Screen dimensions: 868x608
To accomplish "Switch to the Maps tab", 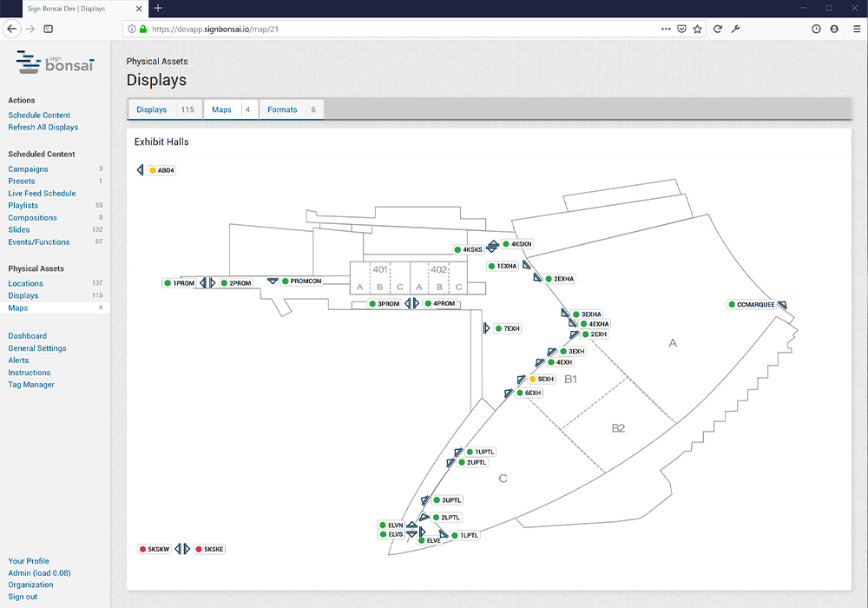I will click(231, 109).
